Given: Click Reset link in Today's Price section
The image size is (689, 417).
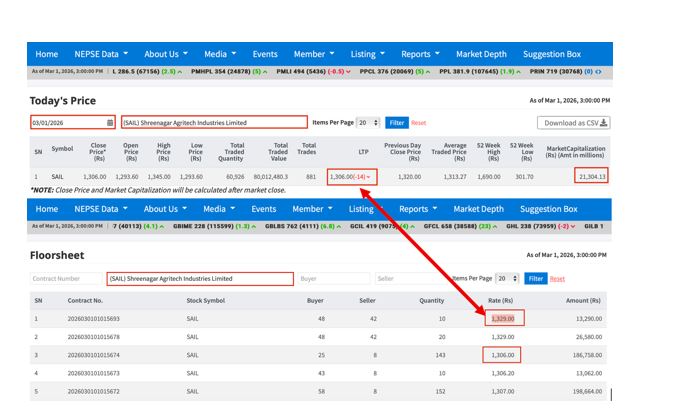Looking at the screenshot, I should click(419, 123).
